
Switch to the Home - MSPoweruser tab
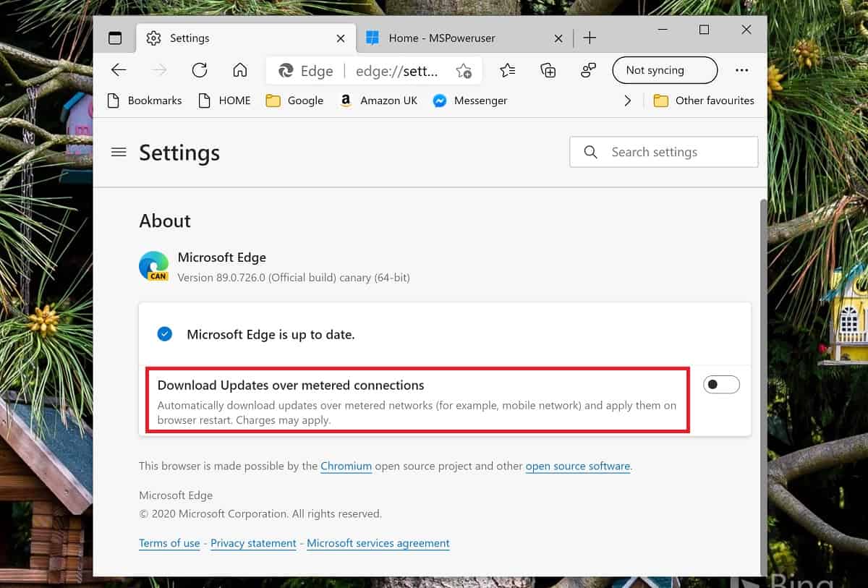pyautogui.click(x=464, y=38)
